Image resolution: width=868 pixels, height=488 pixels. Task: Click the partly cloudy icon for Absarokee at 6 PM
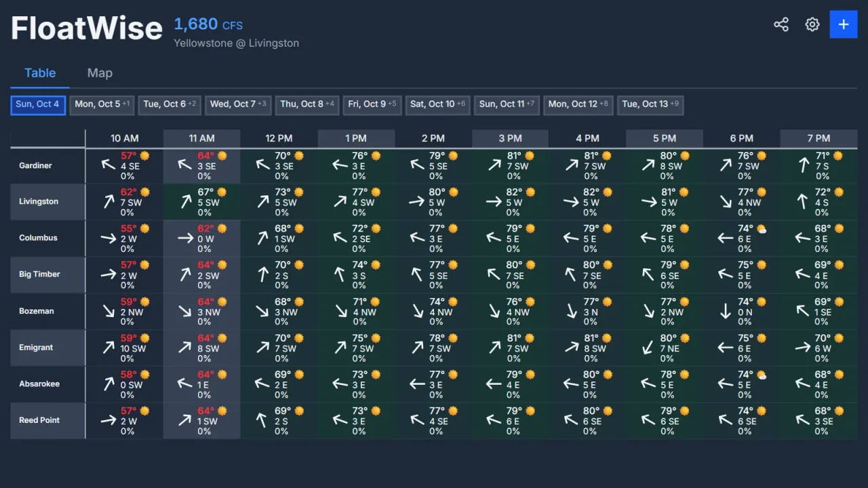pyautogui.click(x=762, y=375)
